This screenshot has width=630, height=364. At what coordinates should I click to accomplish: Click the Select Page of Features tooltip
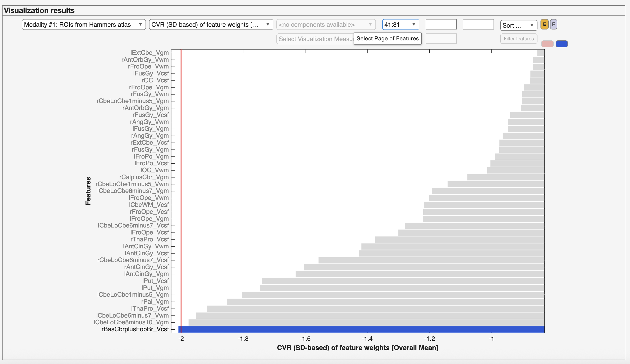388,39
